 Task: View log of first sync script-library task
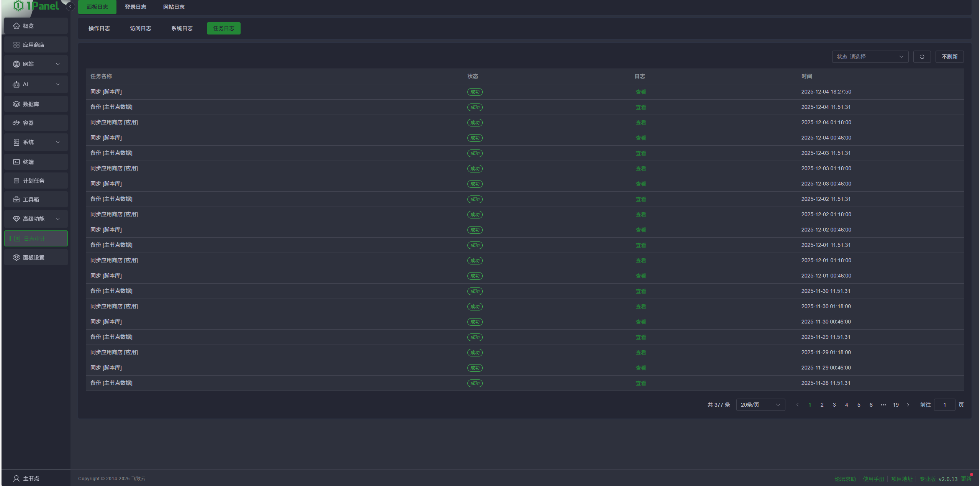point(641,92)
